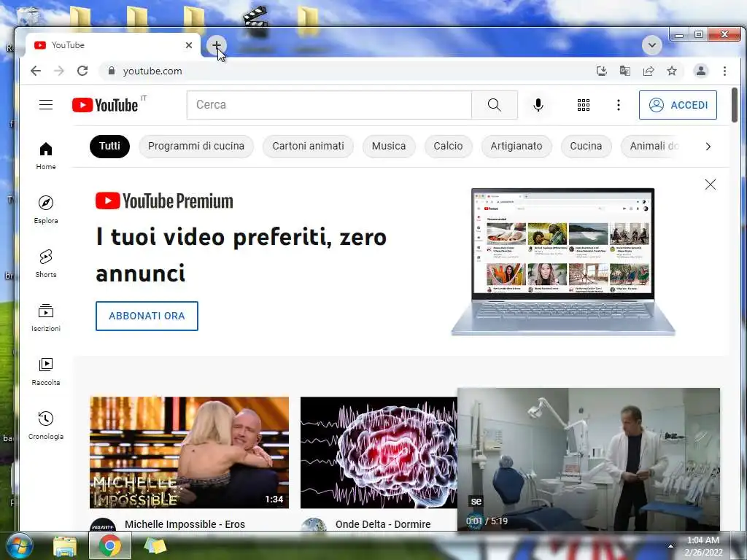Start voice search with microphone

pos(538,105)
